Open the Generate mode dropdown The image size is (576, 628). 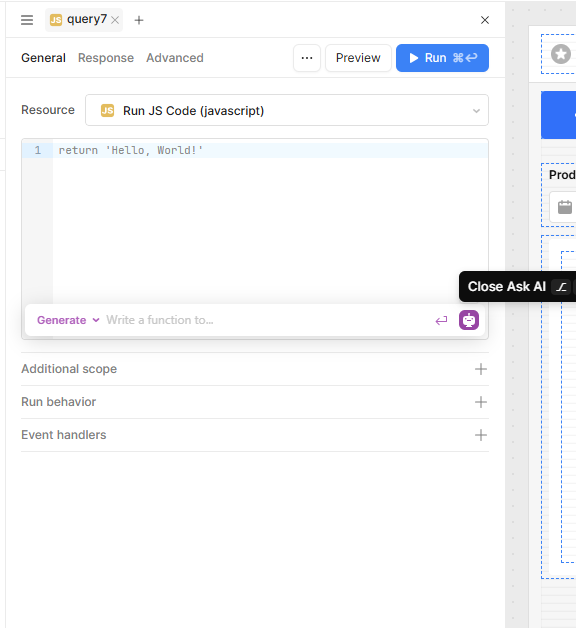tap(68, 320)
